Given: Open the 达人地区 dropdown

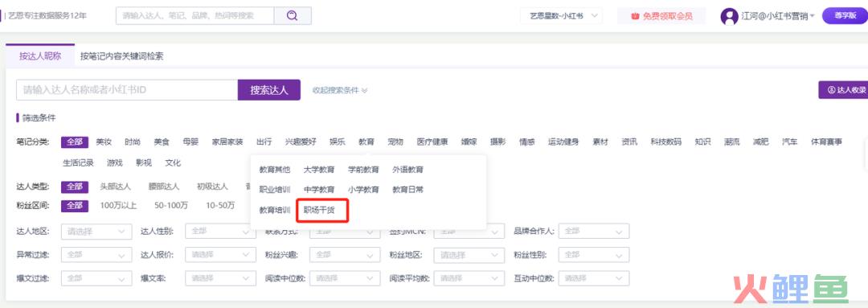Looking at the screenshot, I should click(x=96, y=232).
